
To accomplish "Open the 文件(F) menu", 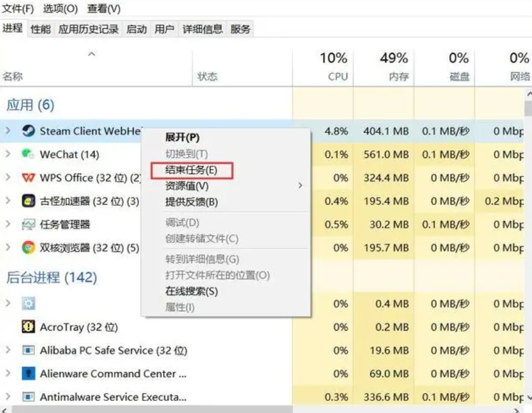I will pos(18,9).
